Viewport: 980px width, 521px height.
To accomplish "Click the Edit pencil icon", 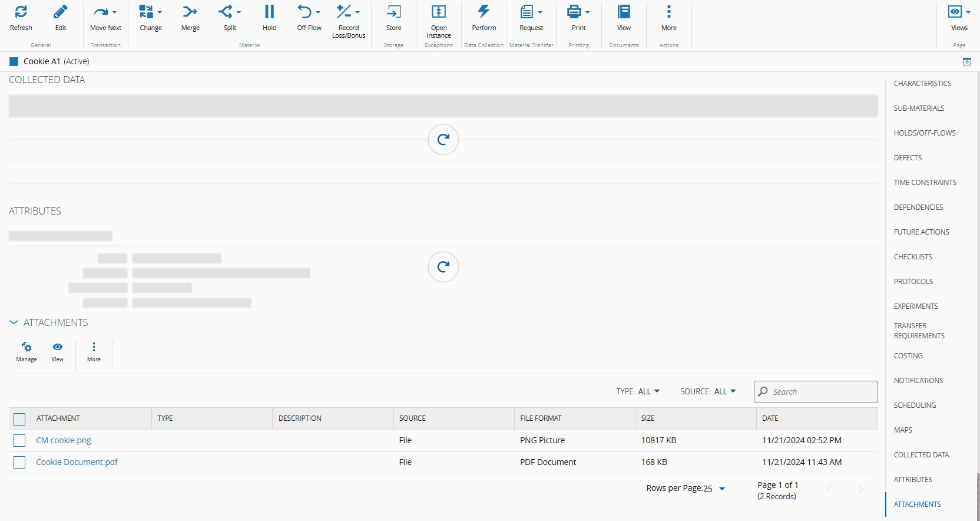I will click(x=61, y=12).
